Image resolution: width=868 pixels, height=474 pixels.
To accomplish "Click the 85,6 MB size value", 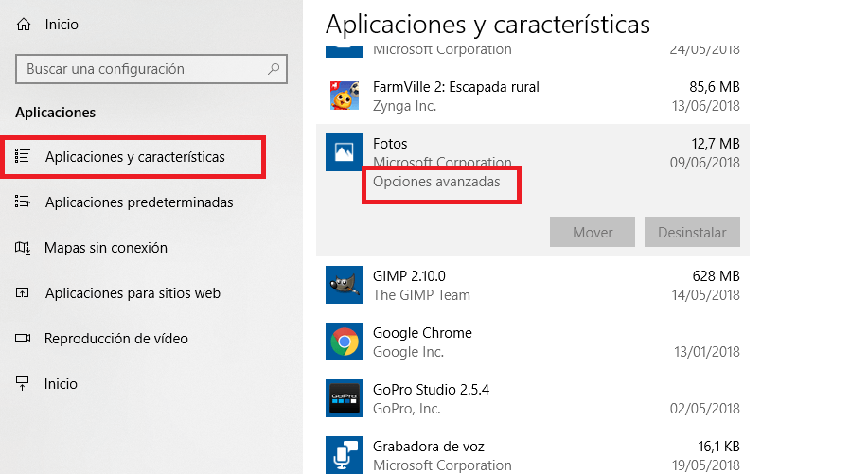I will (x=714, y=87).
